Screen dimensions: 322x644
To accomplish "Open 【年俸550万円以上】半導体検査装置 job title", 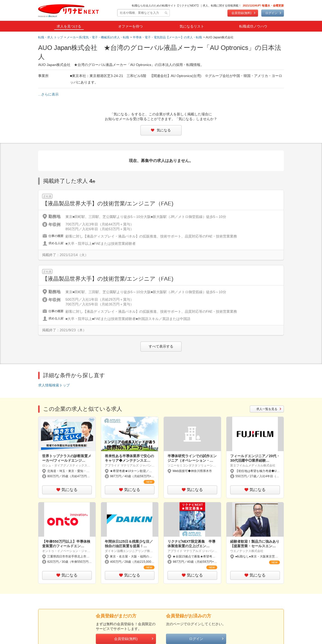I will point(67,544).
